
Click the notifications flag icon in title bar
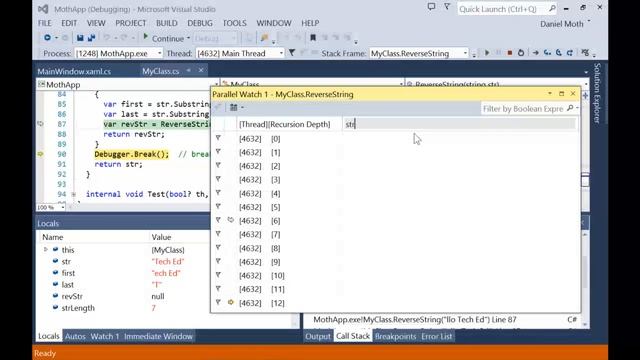pos(447,7)
